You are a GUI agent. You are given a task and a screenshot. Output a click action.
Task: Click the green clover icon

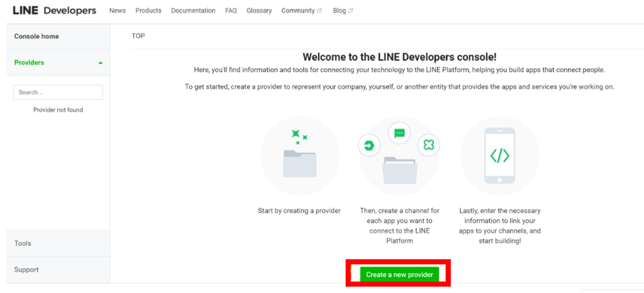point(428,145)
